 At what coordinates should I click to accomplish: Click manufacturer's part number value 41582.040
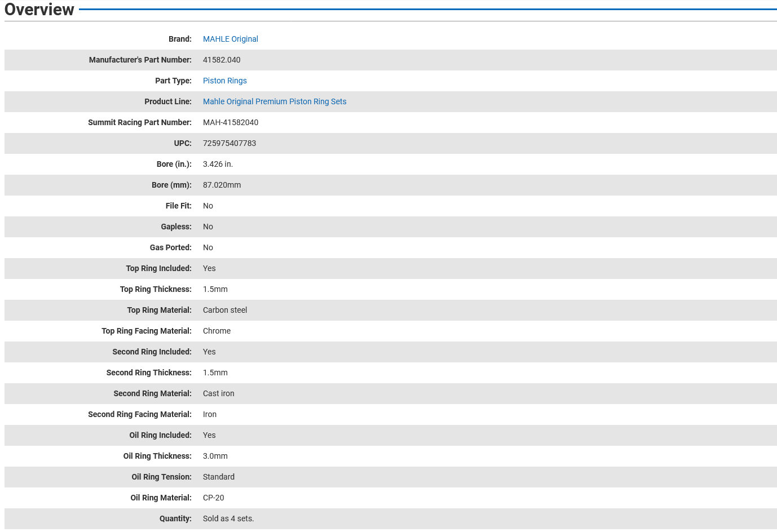click(222, 60)
